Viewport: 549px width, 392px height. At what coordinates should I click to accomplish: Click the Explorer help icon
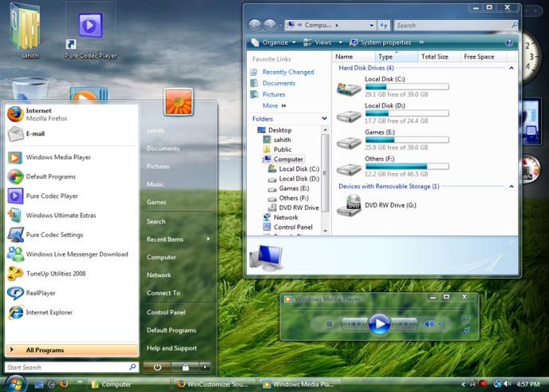pos(509,43)
